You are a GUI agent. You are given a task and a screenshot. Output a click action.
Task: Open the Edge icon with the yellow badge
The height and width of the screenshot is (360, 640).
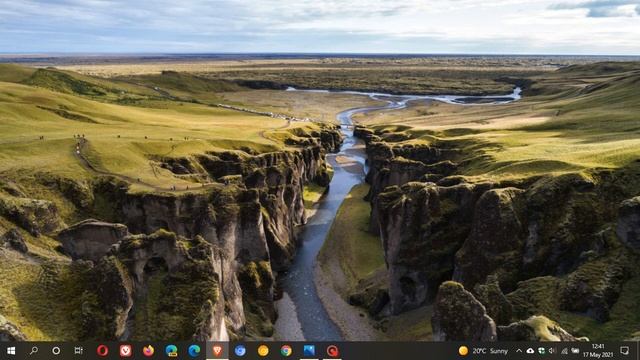pos(171,351)
